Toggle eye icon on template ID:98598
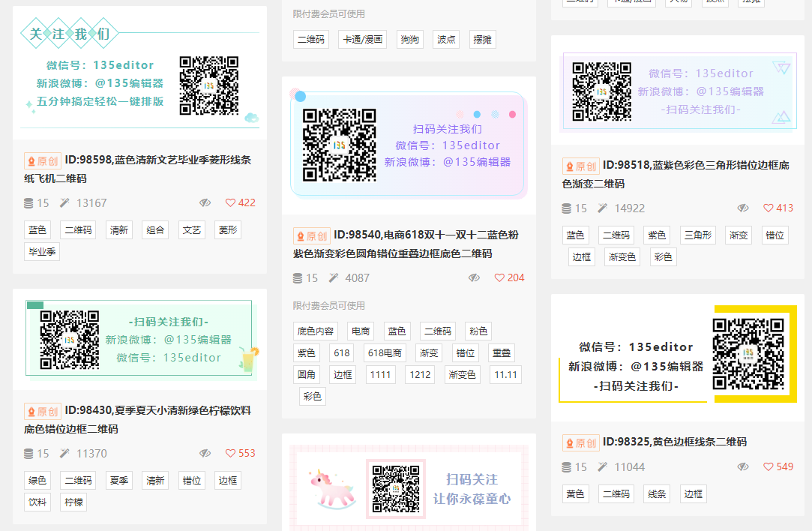The width and height of the screenshot is (812, 531). point(205,202)
